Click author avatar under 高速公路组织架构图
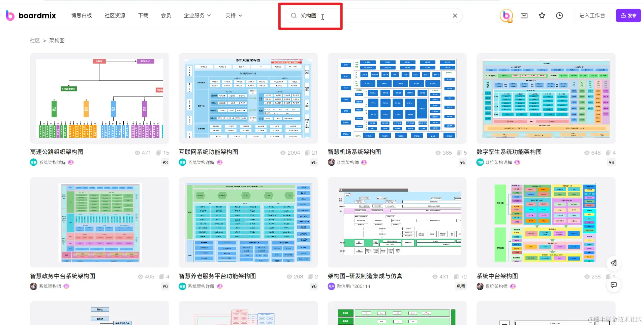This screenshot has width=644, height=325. pyautogui.click(x=33, y=162)
